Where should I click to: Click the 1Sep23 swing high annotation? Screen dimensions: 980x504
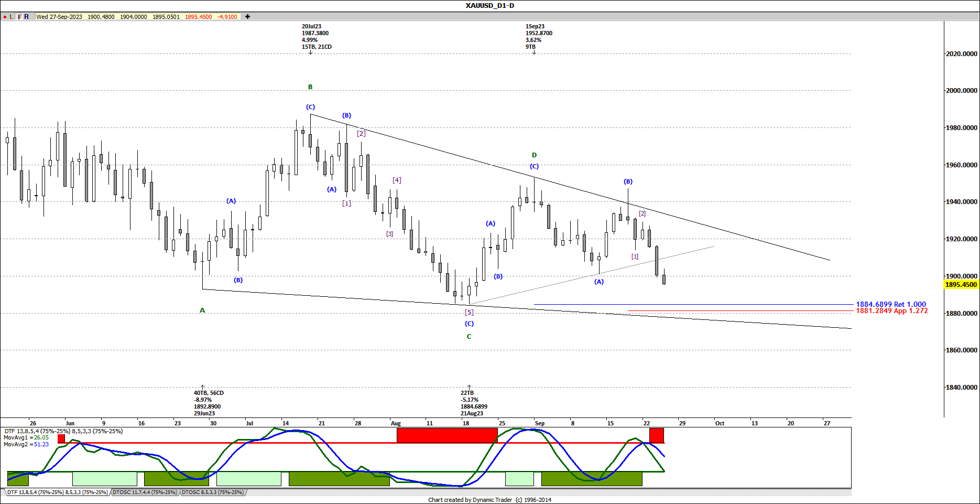(539, 37)
